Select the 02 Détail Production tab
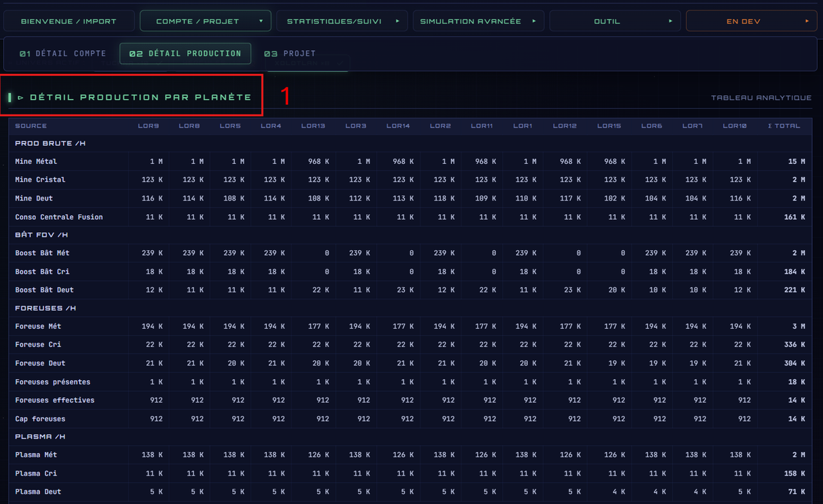This screenshot has width=823, height=504. pos(185,53)
